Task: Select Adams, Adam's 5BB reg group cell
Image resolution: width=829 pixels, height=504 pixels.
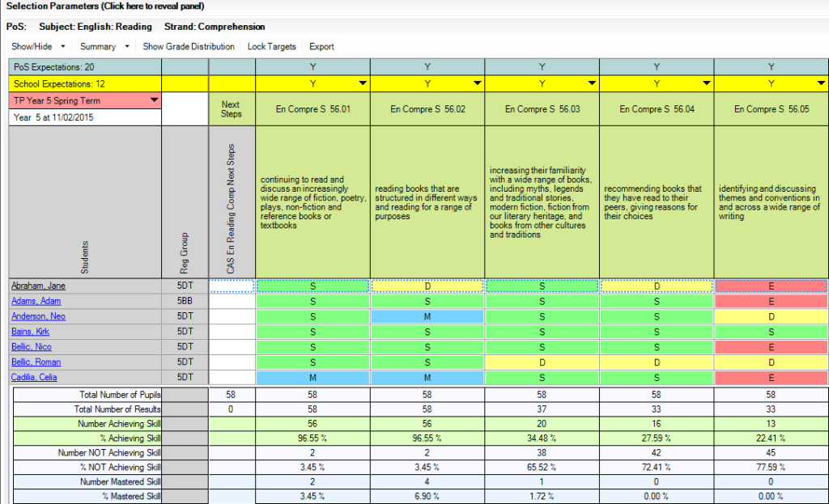Action: [185, 301]
